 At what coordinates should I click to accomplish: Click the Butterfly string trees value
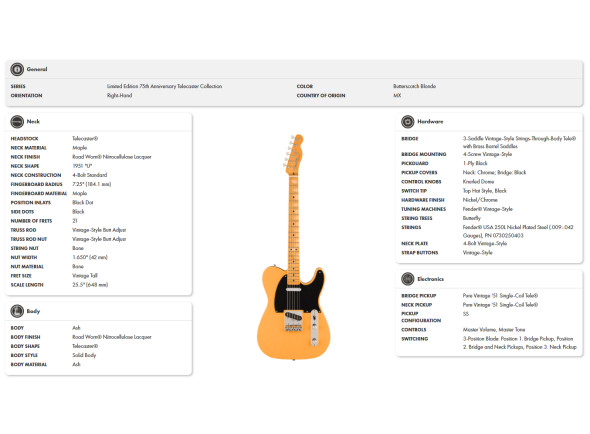471,218
